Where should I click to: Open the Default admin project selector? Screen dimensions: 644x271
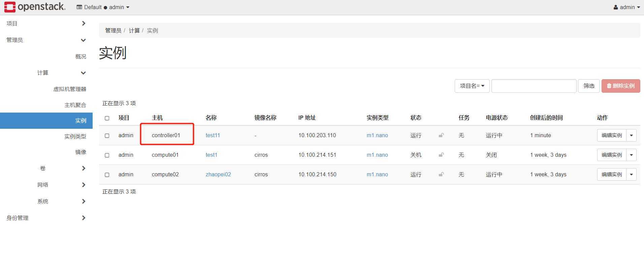pyautogui.click(x=103, y=7)
